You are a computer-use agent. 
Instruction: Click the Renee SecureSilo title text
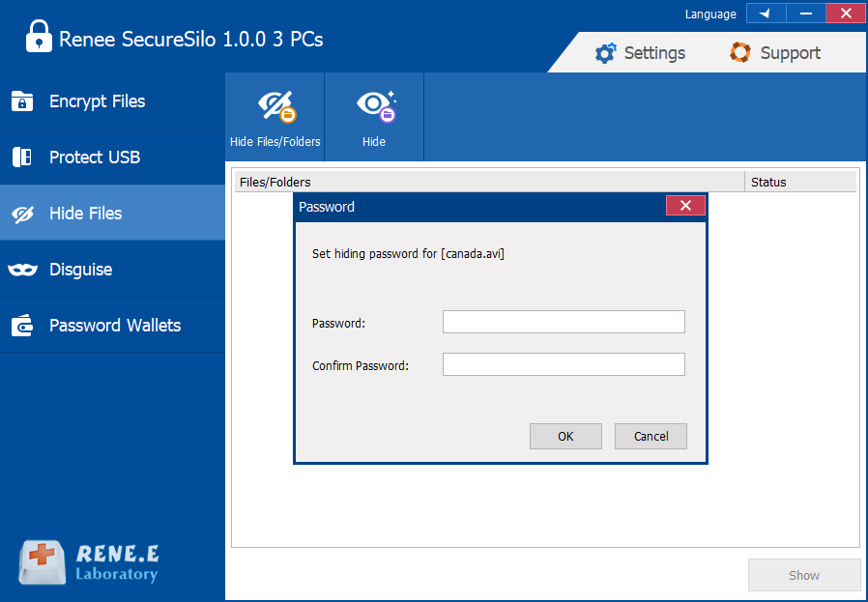pyautogui.click(x=191, y=40)
